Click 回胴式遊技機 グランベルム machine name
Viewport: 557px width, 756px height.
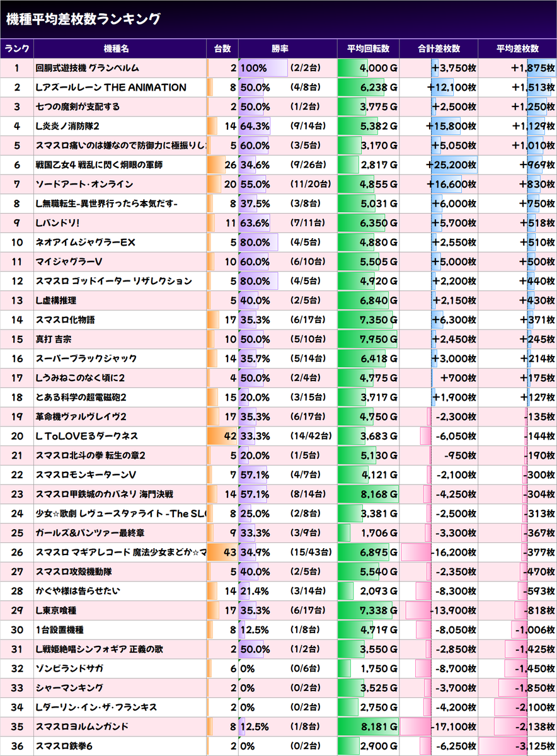click(88, 68)
